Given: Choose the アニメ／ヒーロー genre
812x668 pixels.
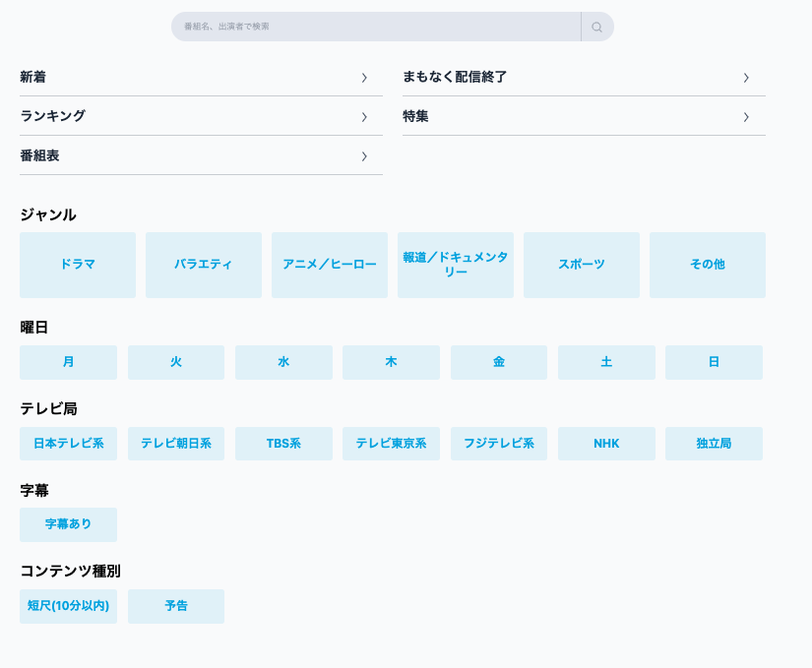Looking at the screenshot, I should coord(330,265).
